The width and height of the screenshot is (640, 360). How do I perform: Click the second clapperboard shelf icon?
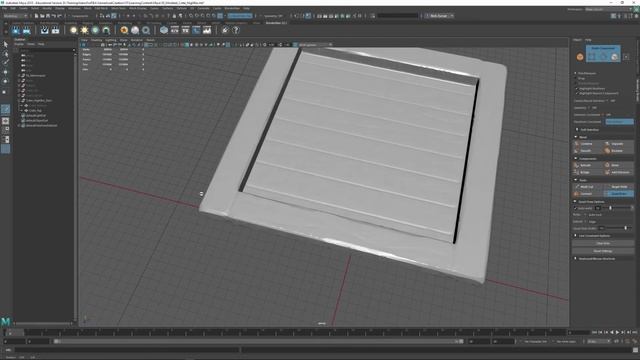(55, 30)
